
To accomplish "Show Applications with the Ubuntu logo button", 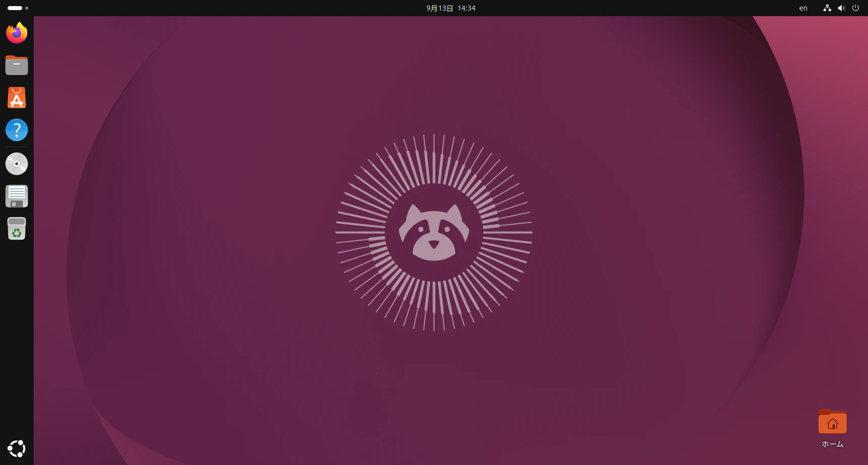I will coord(17,448).
